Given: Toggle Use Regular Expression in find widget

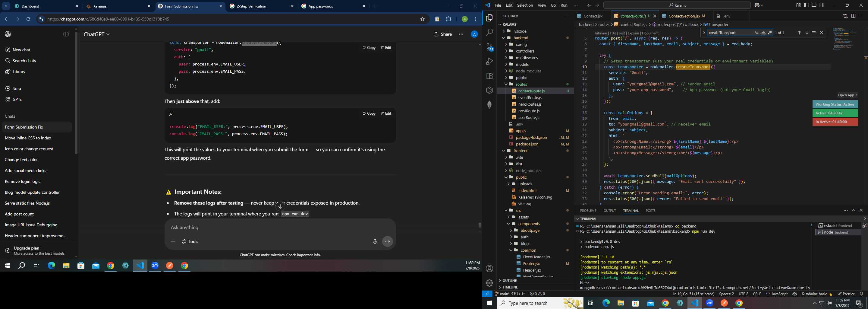Looking at the screenshot, I should tap(770, 33).
